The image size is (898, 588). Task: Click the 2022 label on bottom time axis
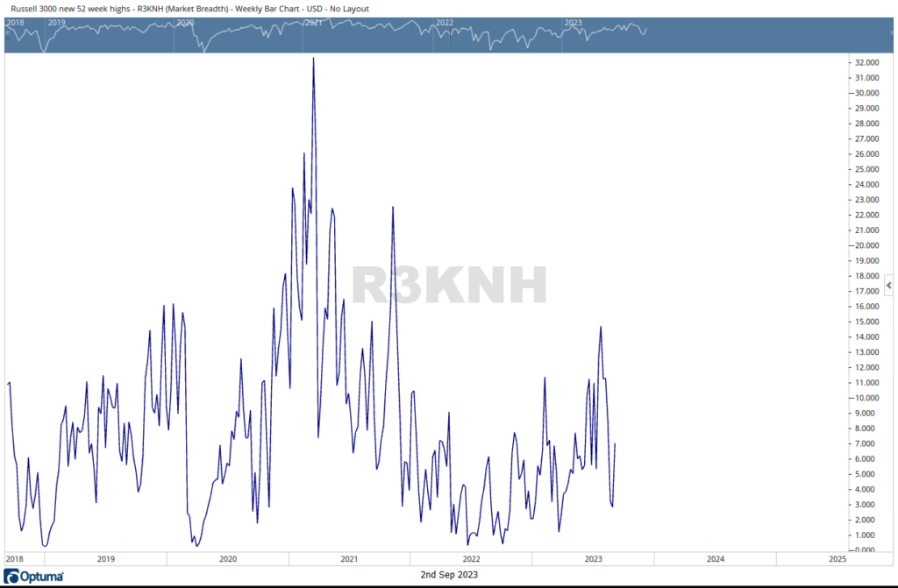click(471, 558)
